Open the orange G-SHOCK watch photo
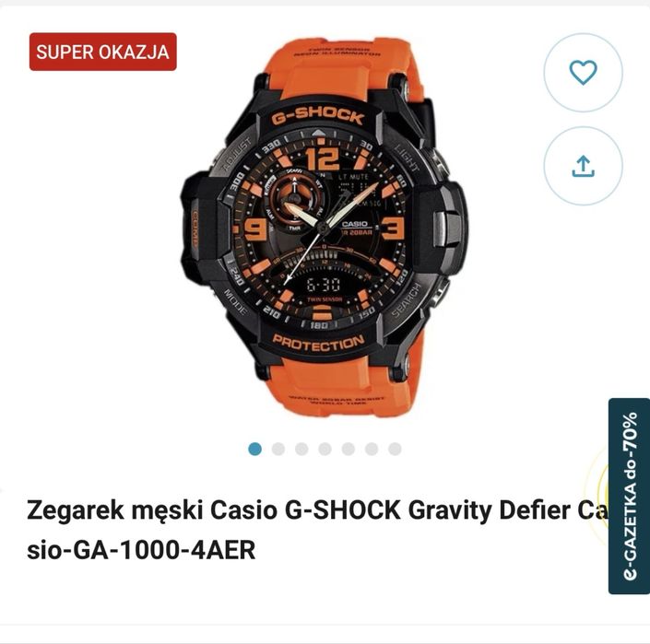The width and height of the screenshot is (650, 644). coord(325,227)
